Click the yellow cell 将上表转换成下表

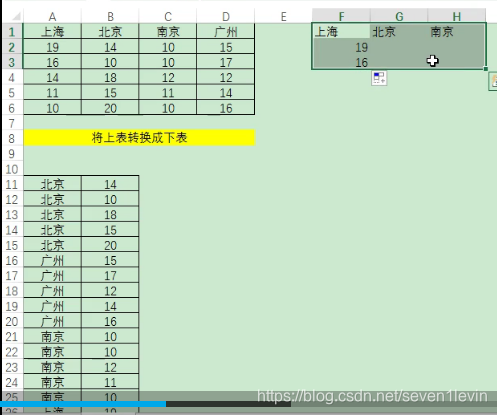139,138
